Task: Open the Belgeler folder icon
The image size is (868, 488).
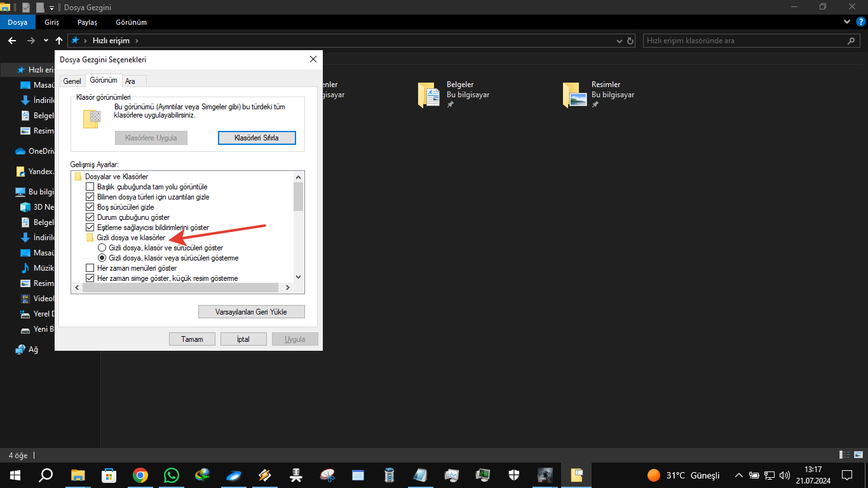Action: pos(429,94)
